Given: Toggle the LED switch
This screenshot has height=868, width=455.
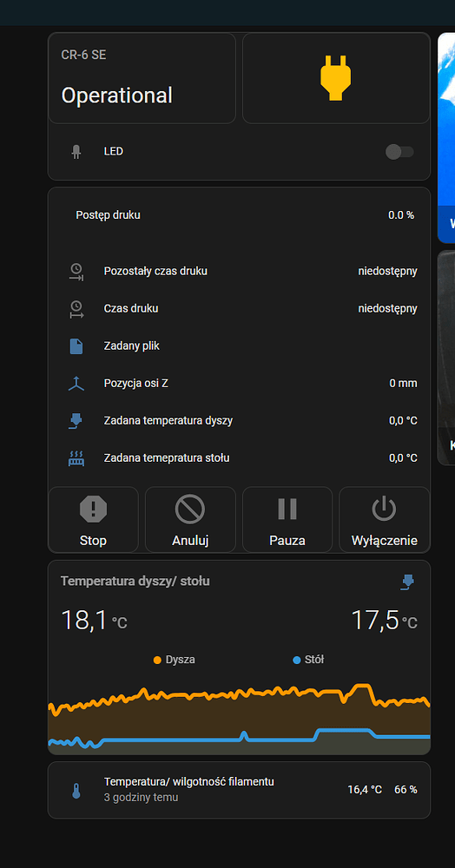Looking at the screenshot, I should coord(399,152).
